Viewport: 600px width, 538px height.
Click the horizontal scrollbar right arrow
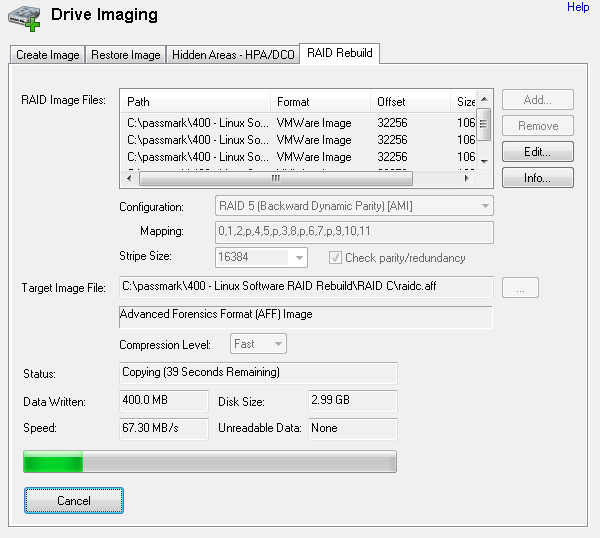click(x=466, y=178)
